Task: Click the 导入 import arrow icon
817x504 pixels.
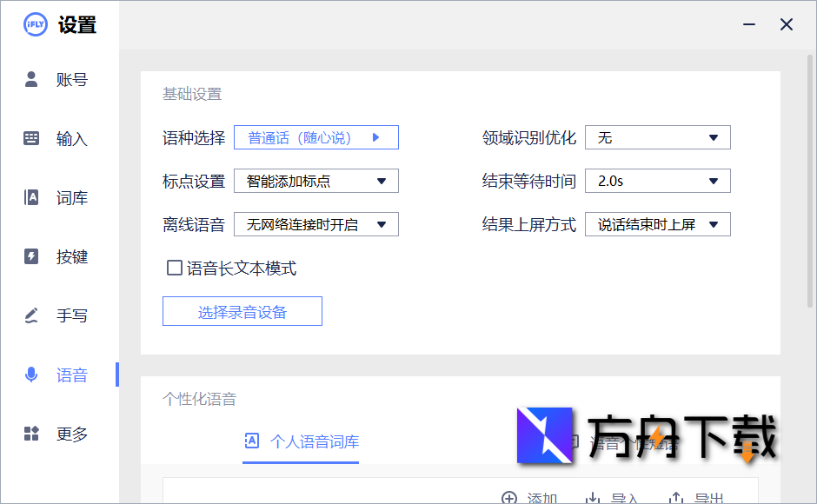Action: click(593, 495)
